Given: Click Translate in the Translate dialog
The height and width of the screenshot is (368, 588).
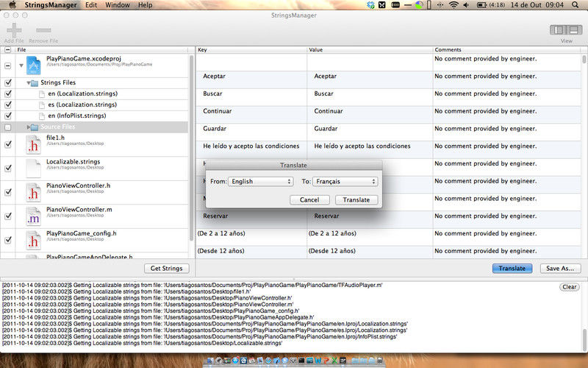Looking at the screenshot, I should tap(356, 199).
